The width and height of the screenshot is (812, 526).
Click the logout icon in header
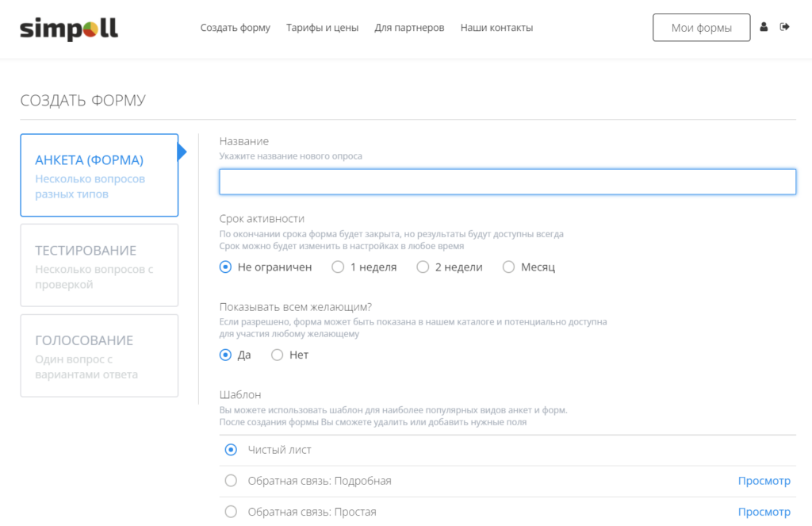[785, 27]
